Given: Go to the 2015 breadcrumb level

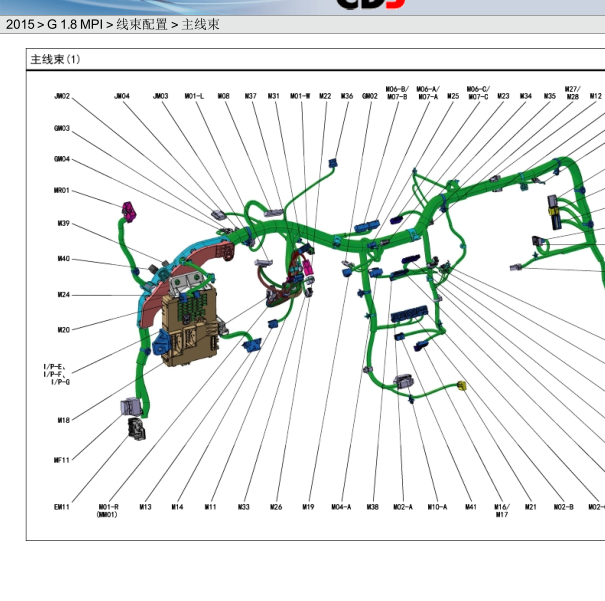Looking at the screenshot, I should tap(20, 24).
